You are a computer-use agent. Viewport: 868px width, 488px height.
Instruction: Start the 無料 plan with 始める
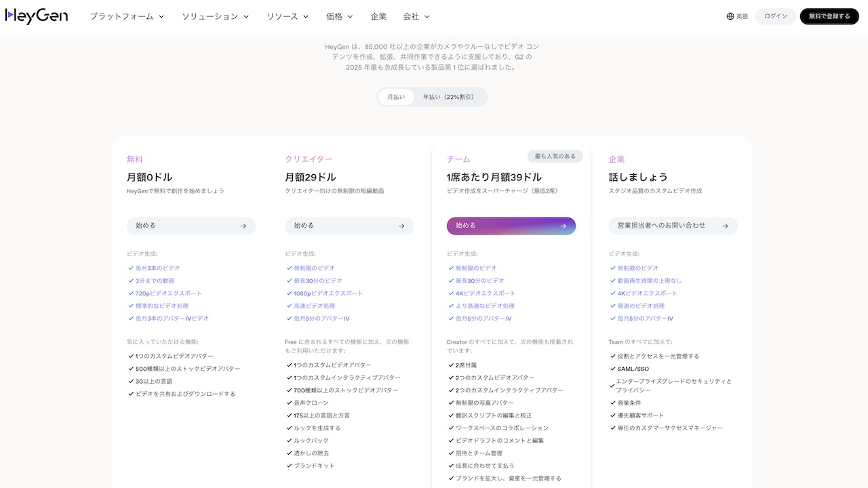191,226
